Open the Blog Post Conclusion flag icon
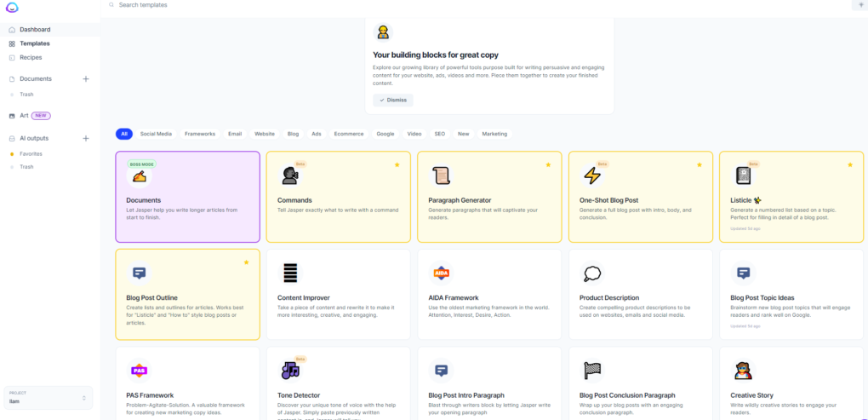868x420 pixels. [x=591, y=371]
